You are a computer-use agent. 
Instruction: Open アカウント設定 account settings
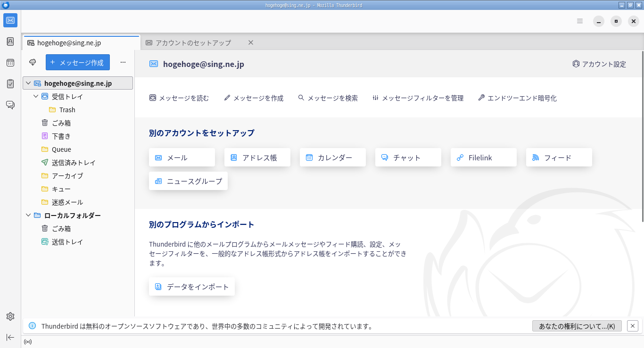tap(599, 64)
